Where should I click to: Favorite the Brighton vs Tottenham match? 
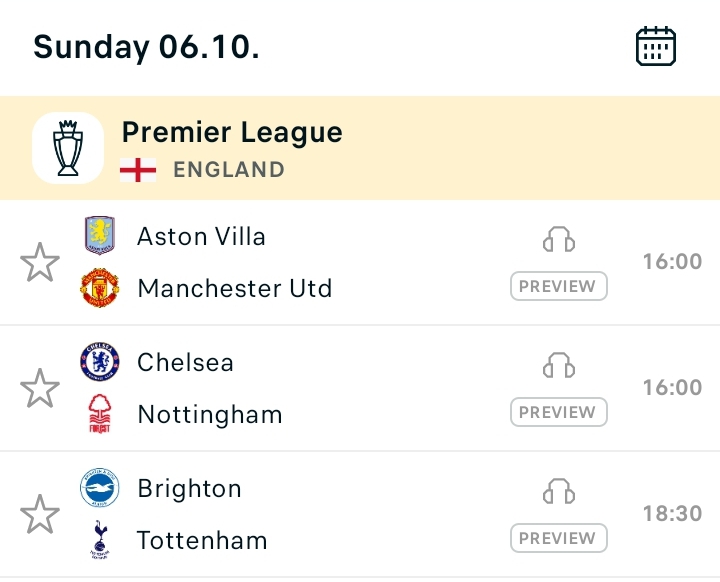click(40, 514)
